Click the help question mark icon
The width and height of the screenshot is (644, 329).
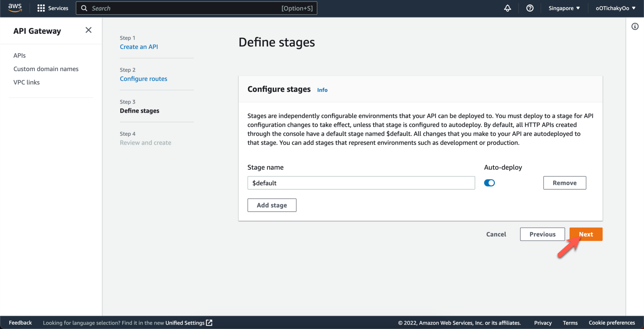530,8
